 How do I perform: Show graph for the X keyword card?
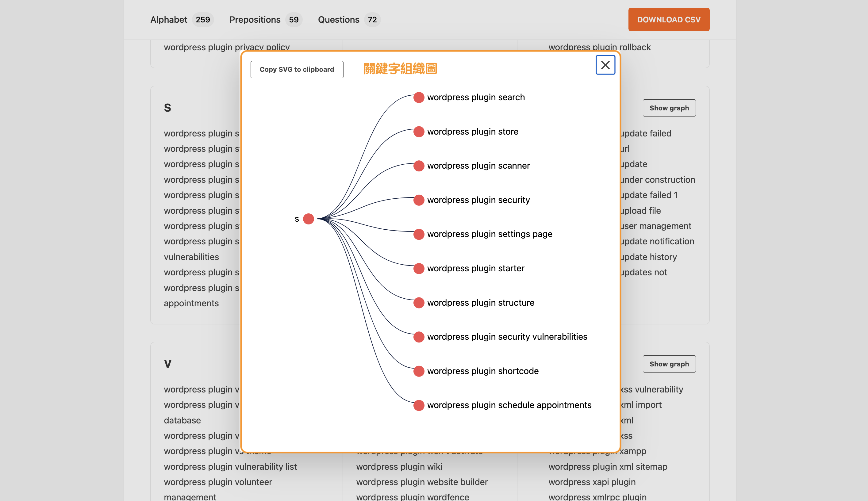point(669,364)
